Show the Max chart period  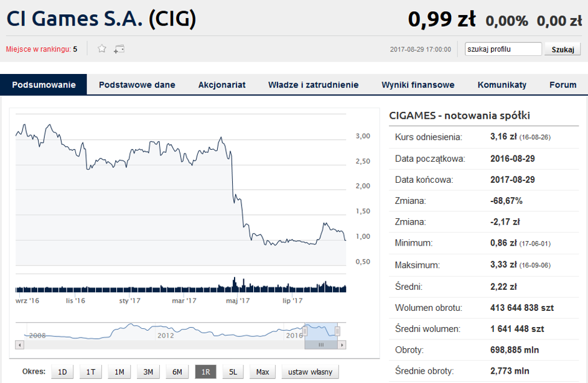pos(263,372)
